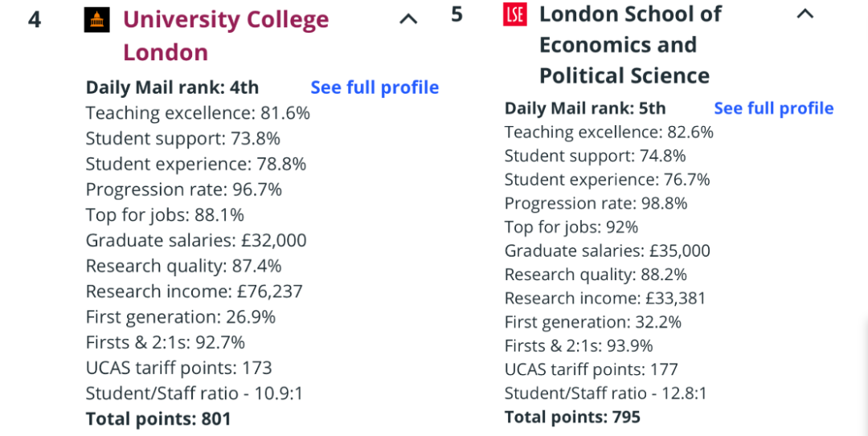The image size is (868, 436).
Task: Select the "Daily Mail rank: 5th" text
Action: click(584, 108)
